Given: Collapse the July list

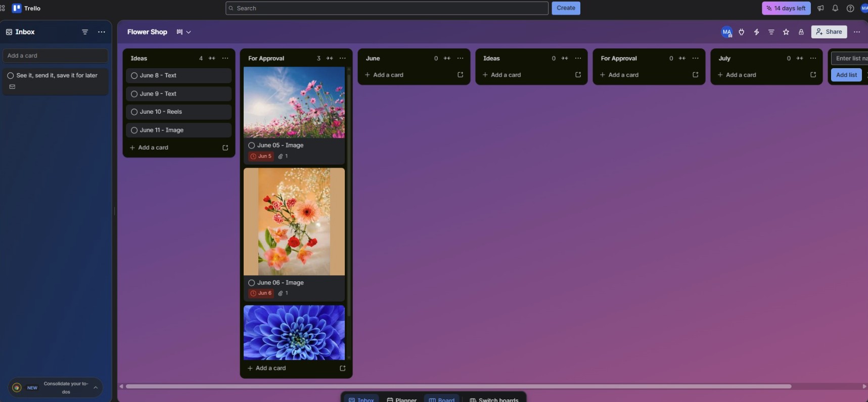Looking at the screenshot, I should click(x=800, y=58).
